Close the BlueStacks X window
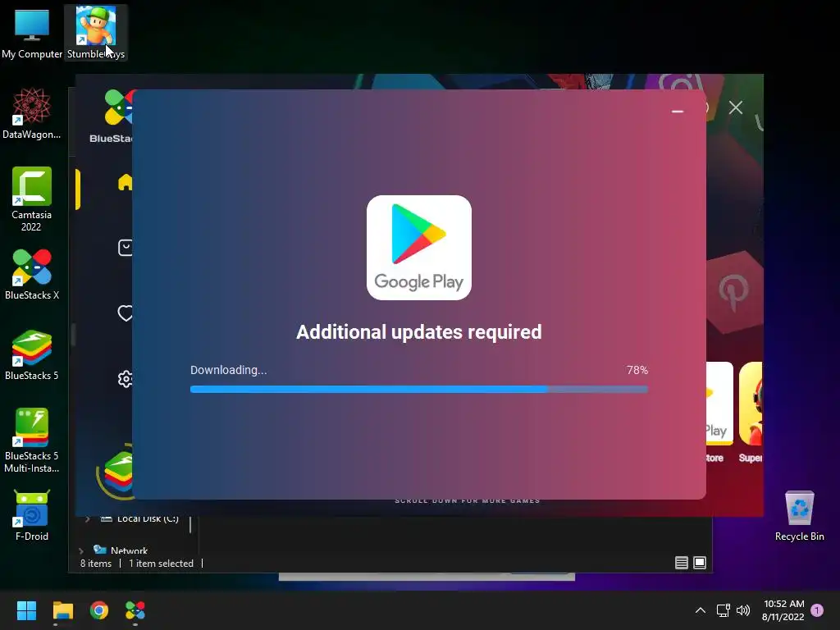The height and width of the screenshot is (630, 840). coord(736,107)
